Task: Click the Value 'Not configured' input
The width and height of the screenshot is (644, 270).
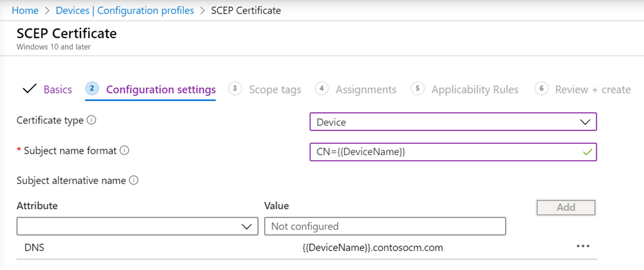Action: click(385, 226)
